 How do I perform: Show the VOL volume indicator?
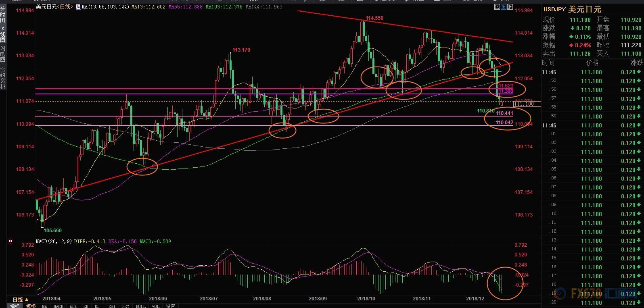point(155,306)
